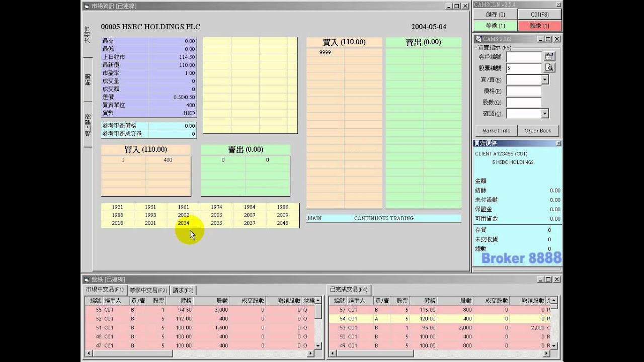
Task: Click the green 等候 (1) button
Action: click(x=495, y=26)
